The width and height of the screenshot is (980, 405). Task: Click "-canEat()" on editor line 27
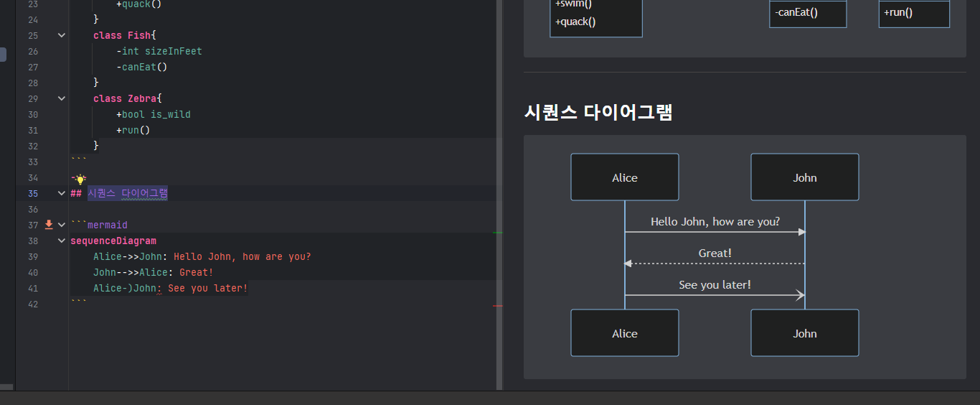pos(142,67)
